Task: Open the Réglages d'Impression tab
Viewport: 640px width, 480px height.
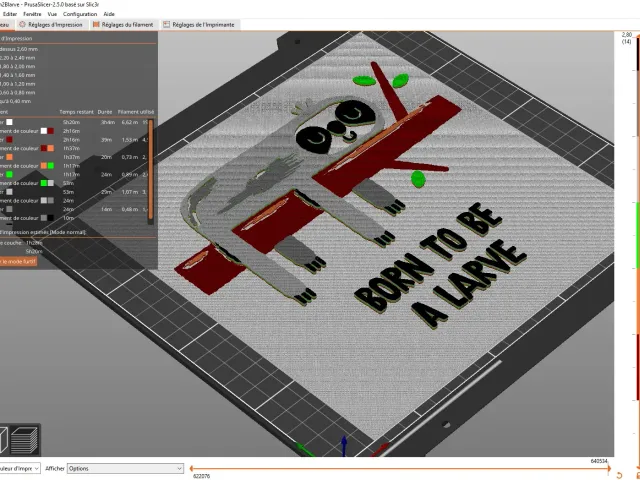Action: [51, 24]
